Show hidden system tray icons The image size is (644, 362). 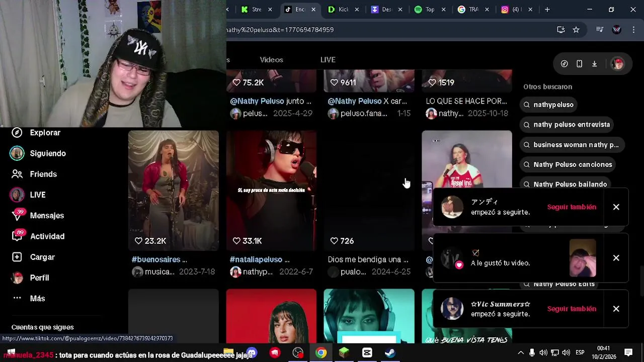coord(521,353)
